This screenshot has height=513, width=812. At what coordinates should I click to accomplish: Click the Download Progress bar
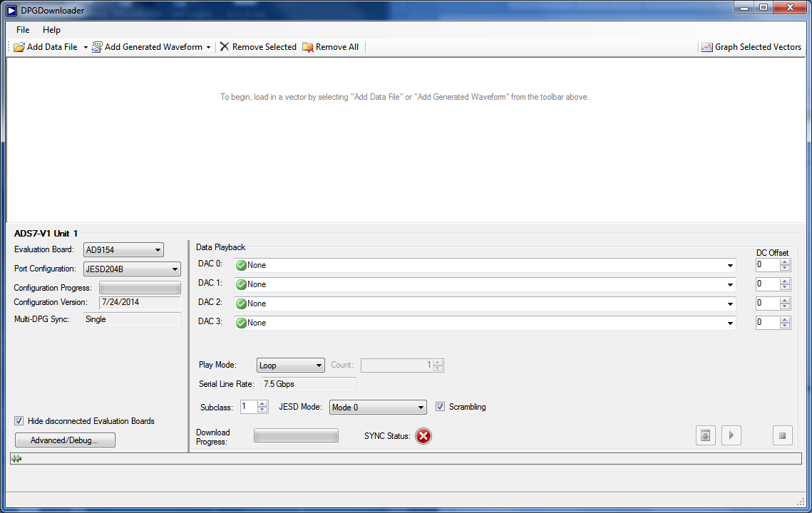tap(297, 436)
